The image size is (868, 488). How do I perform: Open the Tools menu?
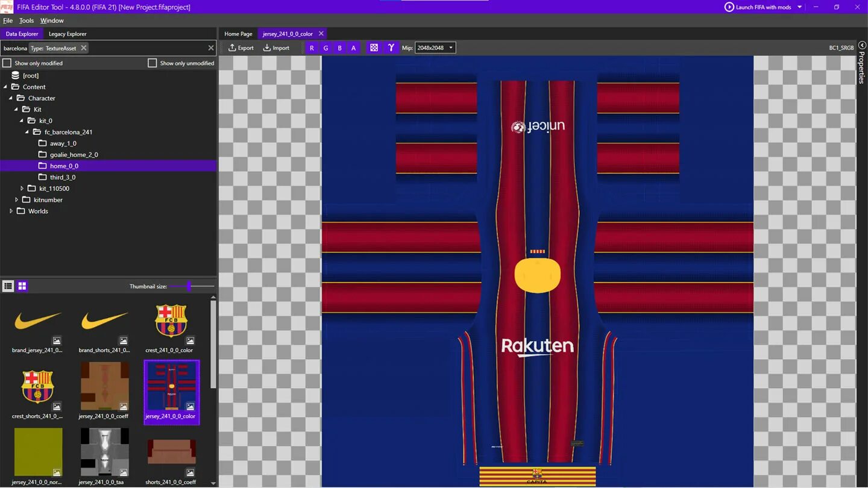(27, 20)
